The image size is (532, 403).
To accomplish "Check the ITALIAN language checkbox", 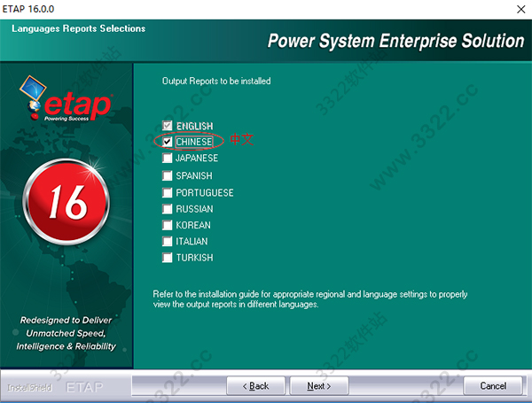I will (167, 241).
